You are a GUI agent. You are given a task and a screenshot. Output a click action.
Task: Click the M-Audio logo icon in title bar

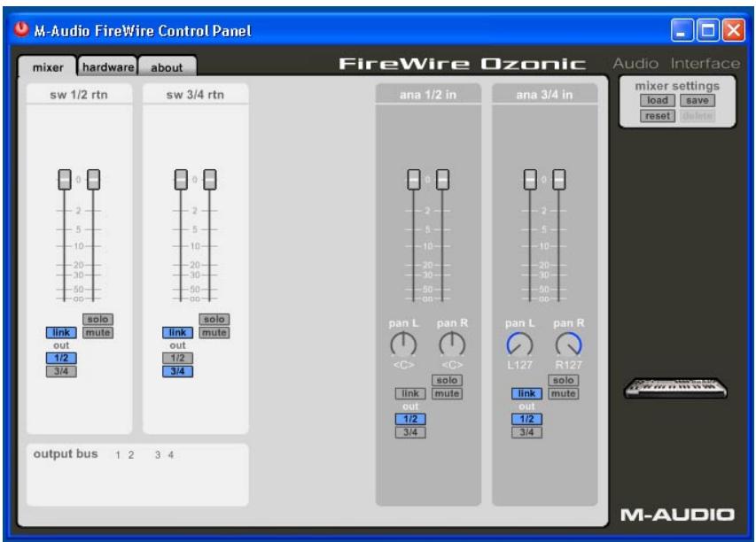pyautogui.click(x=21, y=30)
